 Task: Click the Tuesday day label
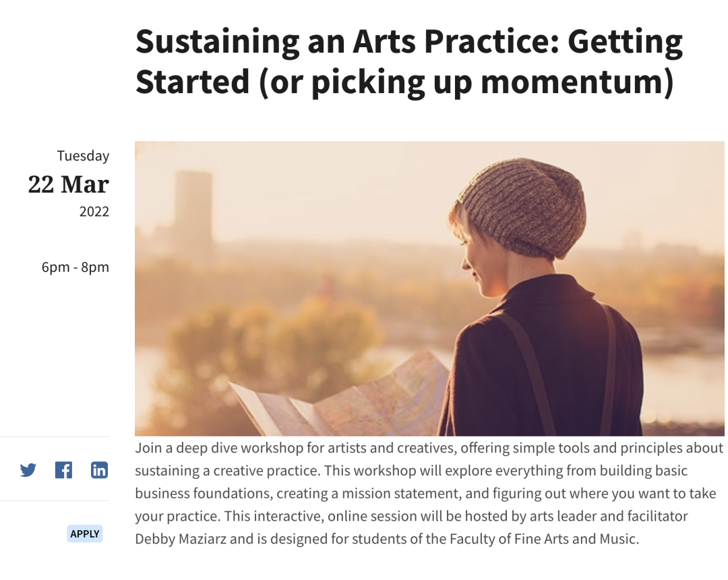coord(83,156)
